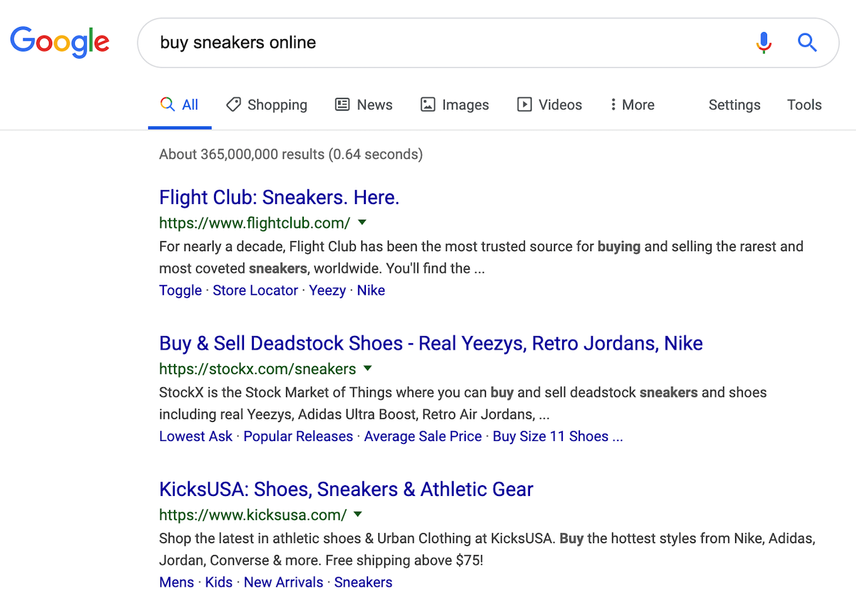
Task: Click the Images picture icon
Action: [428, 104]
